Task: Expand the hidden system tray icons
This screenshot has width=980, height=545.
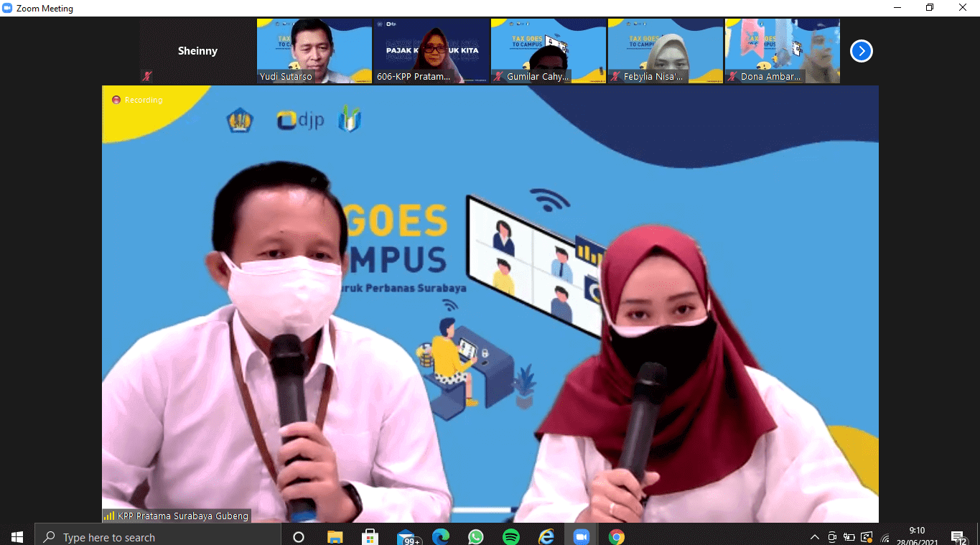Action: (814, 537)
